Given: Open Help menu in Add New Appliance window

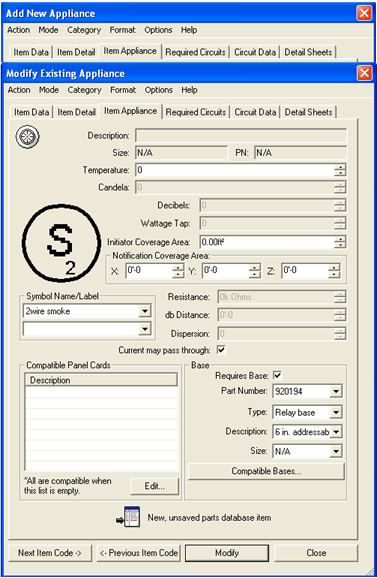Looking at the screenshot, I should [x=189, y=30].
